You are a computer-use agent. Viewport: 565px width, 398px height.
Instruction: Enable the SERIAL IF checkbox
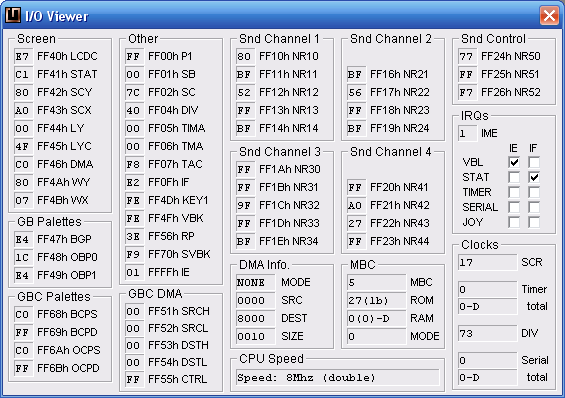534,207
